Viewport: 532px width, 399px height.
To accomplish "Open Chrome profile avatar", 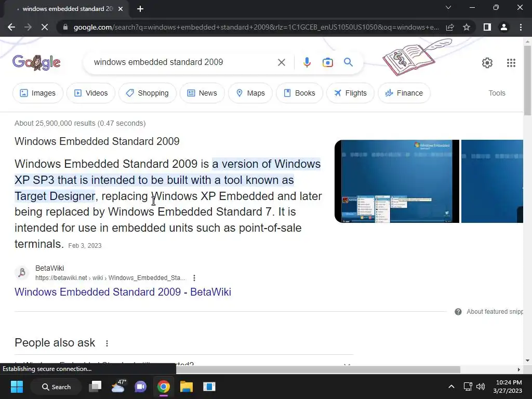I will click(x=504, y=27).
